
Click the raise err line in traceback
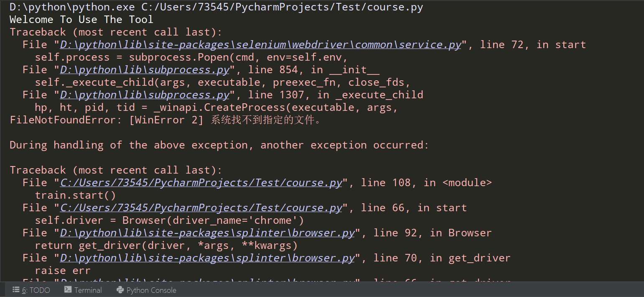coord(63,270)
